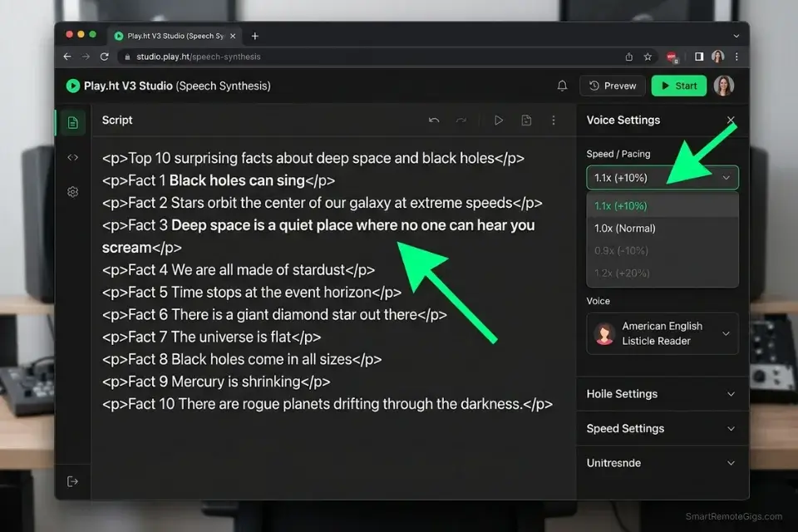
Task: Click the share page icon in address bar
Action: point(629,57)
